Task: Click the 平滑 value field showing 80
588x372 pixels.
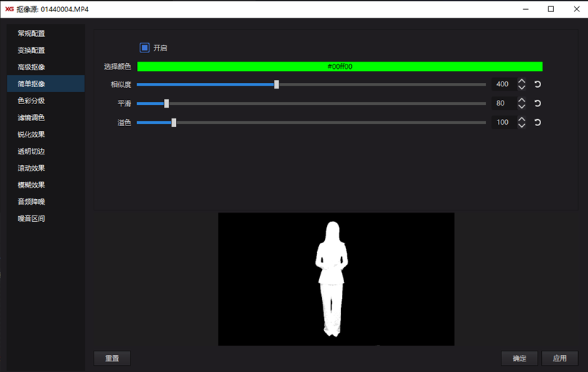Action: click(504, 103)
